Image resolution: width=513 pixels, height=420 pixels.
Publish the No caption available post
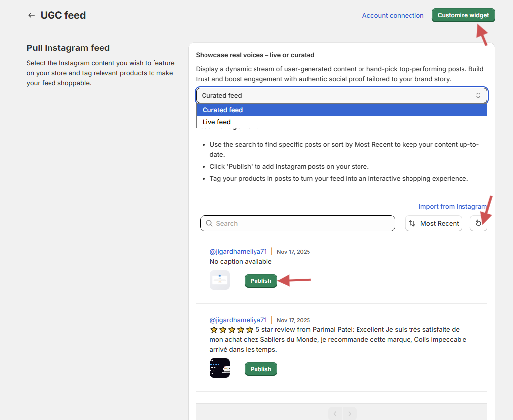point(261,281)
